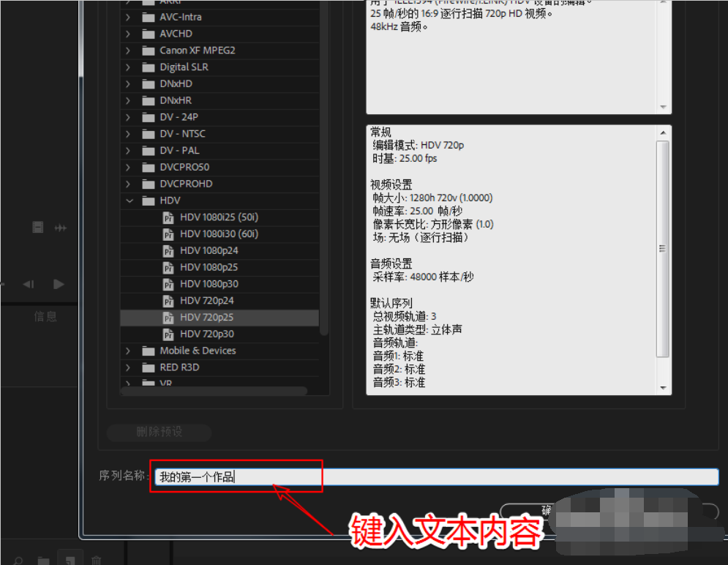Click the filmstrip icon in left panel
This screenshot has height=565, width=728.
click(x=37, y=228)
